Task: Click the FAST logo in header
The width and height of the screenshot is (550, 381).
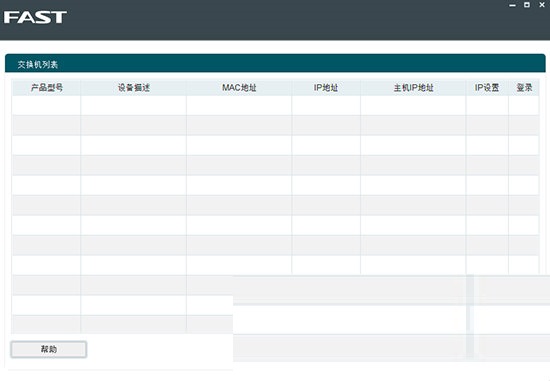Action: pos(35,18)
